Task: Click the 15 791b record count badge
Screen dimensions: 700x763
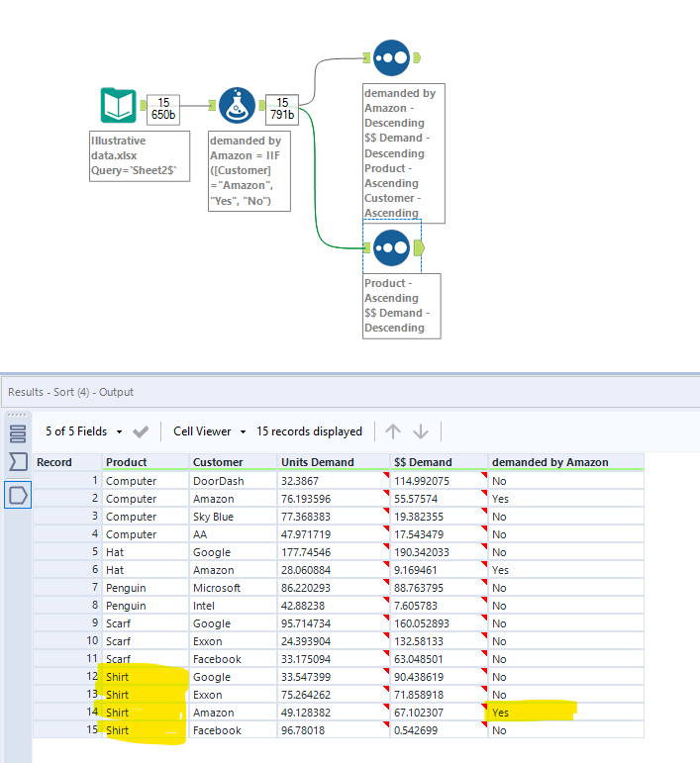Action: (282, 109)
